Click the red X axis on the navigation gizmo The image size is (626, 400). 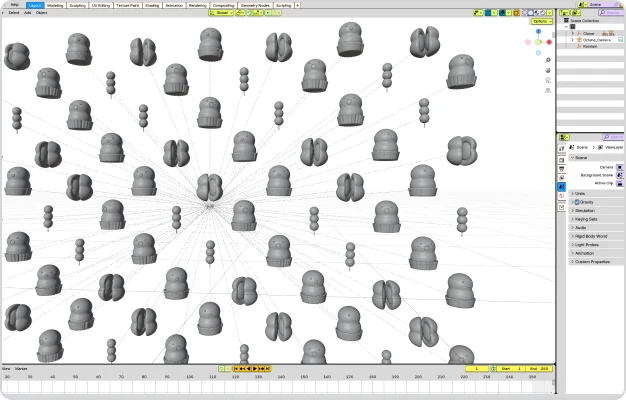pos(549,42)
